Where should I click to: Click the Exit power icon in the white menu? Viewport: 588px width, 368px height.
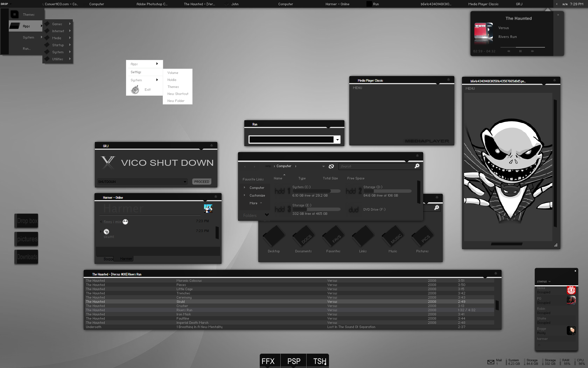[135, 90]
